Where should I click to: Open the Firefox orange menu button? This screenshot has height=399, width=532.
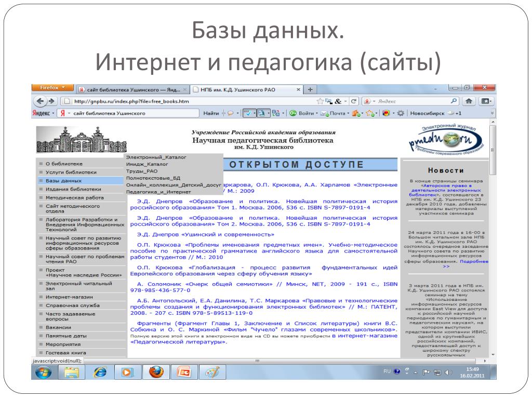pyautogui.click(x=52, y=87)
